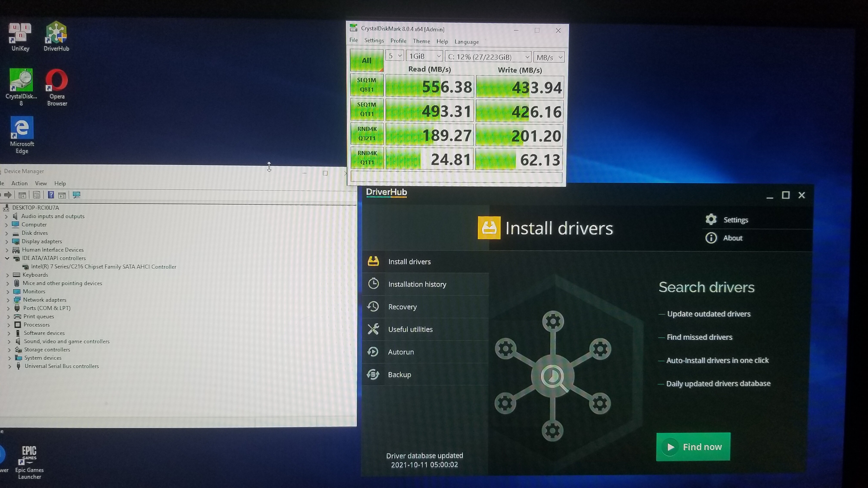Run the SEQ1M Q8T1 test
This screenshot has width=868, height=488.
click(367, 85)
